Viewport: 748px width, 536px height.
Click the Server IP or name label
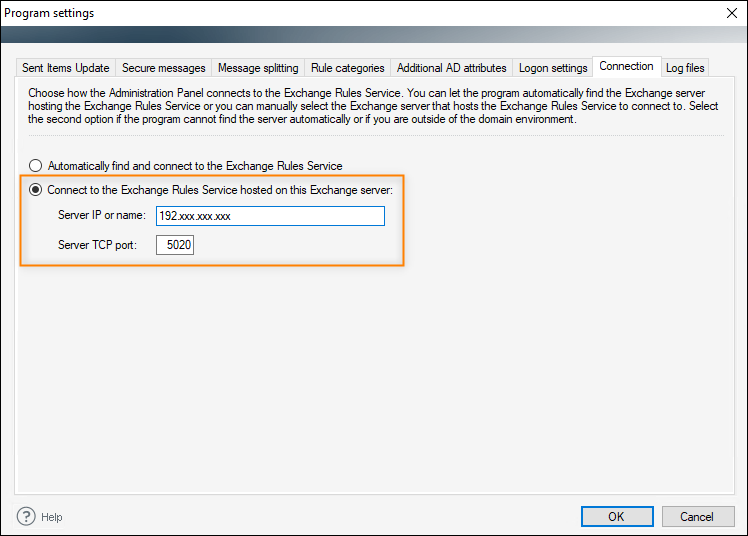point(102,215)
